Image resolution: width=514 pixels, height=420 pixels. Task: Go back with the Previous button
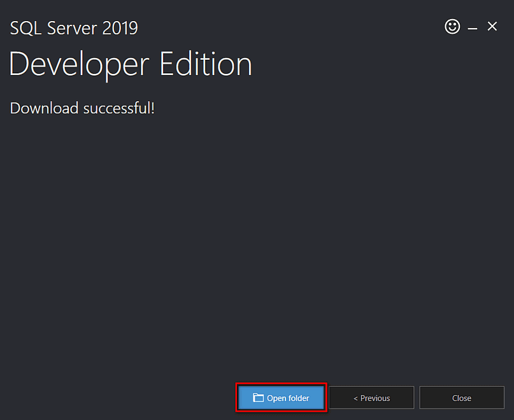click(371, 398)
